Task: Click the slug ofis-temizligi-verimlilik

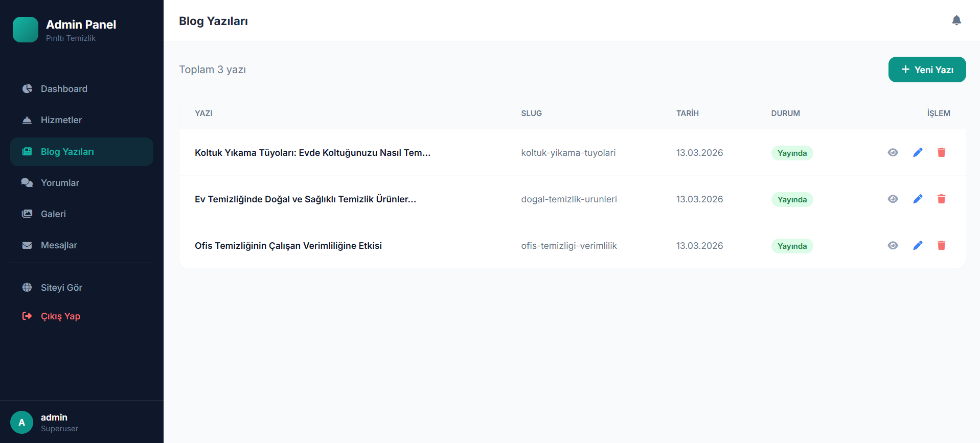Action: click(x=569, y=246)
